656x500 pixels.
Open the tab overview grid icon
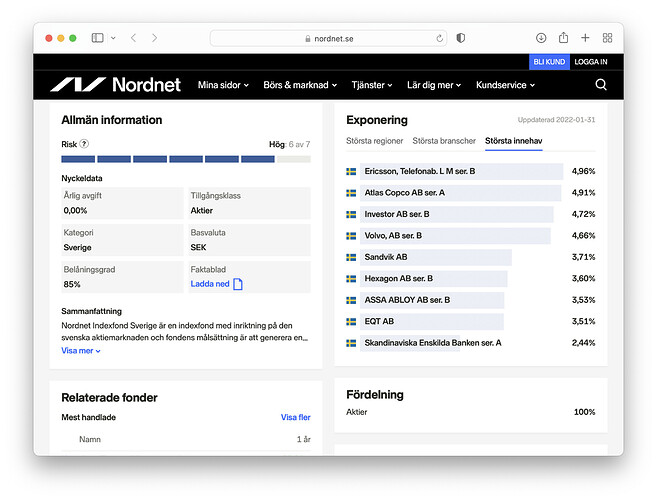click(607, 38)
